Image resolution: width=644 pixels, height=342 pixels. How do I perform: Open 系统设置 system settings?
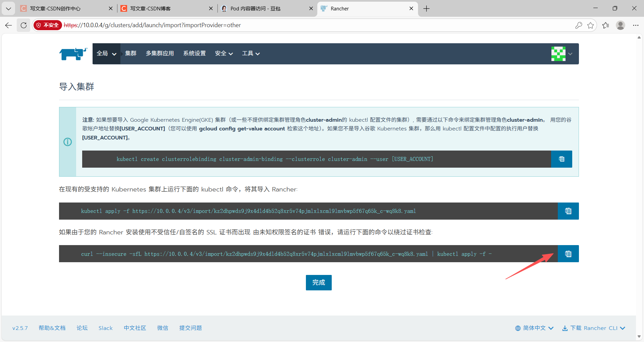click(x=195, y=54)
